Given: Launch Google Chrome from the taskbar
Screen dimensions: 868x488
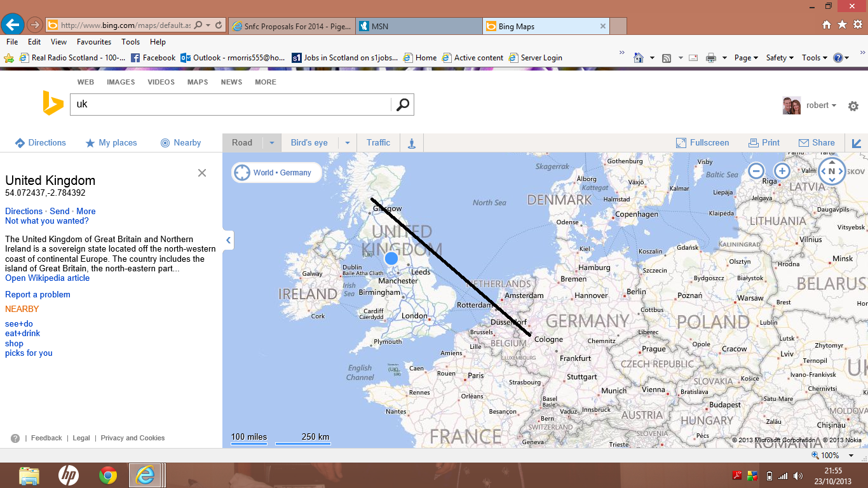Looking at the screenshot, I should click(x=108, y=475).
